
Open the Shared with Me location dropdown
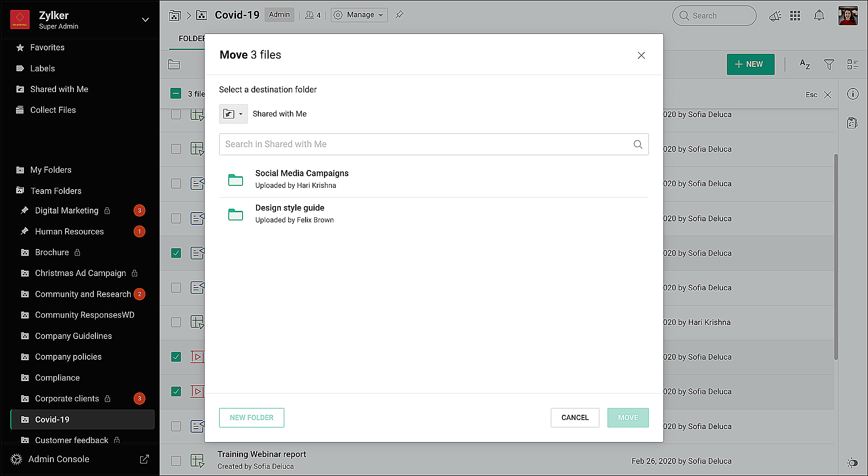point(233,114)
